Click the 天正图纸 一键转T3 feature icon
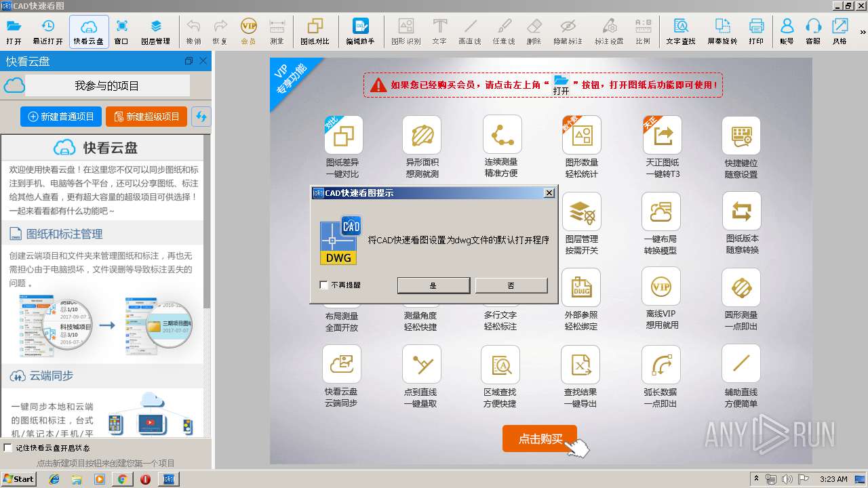The height and width of the screenshot is (488, 868). click(x=663, y=135)
